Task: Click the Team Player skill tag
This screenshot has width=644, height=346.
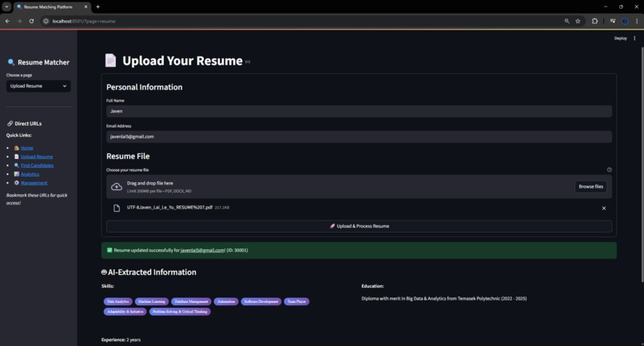Action: tap(296, 301)
